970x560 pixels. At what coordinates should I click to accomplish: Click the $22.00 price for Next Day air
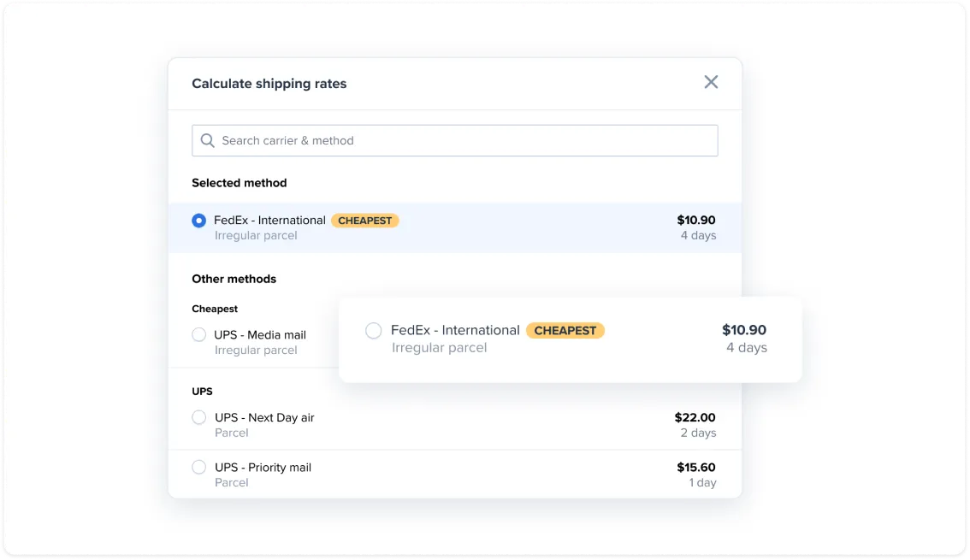click(x=695, y=418)
